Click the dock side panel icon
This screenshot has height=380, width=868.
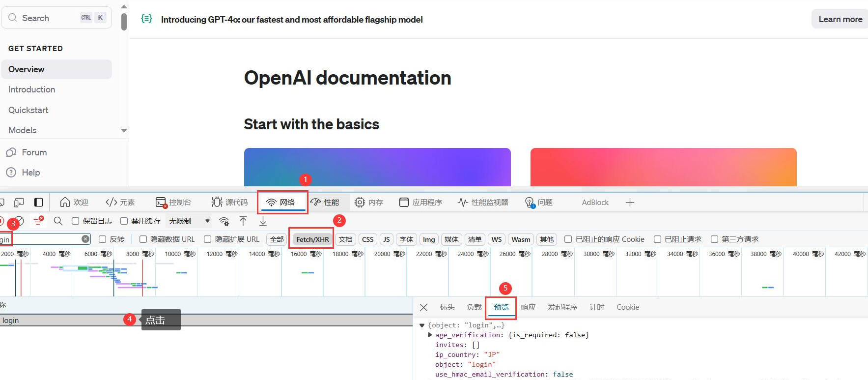(38, 203)
